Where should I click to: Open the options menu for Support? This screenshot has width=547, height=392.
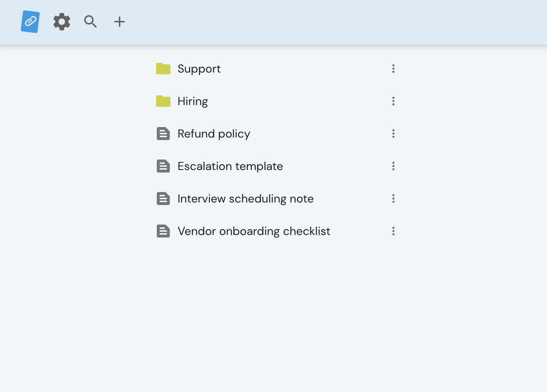(393, 69)
